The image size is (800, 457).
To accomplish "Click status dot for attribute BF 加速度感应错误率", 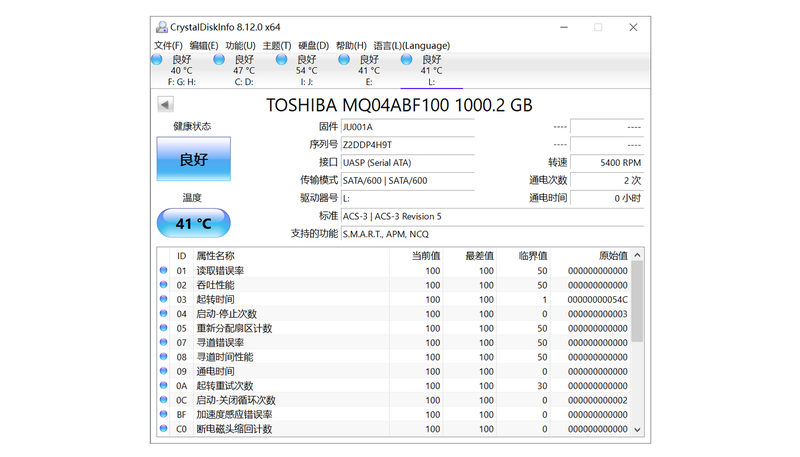I will [x=163, y=414].
